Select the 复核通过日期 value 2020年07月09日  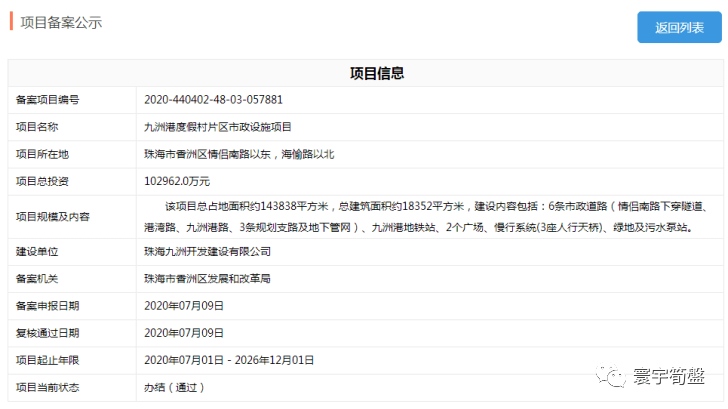pyautogui.click(x=184, y=333)
